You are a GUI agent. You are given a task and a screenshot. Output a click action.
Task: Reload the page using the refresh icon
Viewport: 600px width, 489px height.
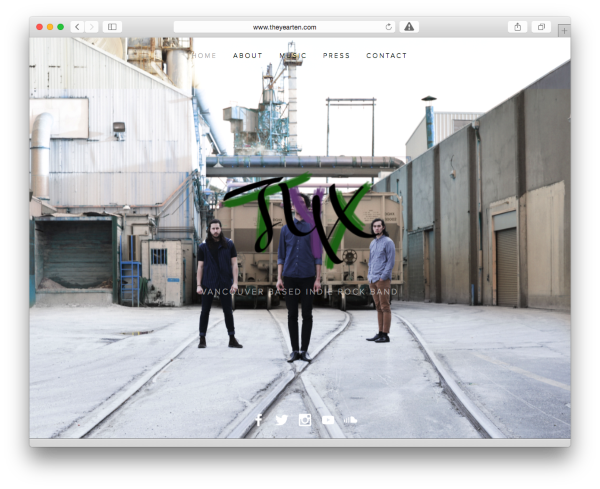(389, 27)
